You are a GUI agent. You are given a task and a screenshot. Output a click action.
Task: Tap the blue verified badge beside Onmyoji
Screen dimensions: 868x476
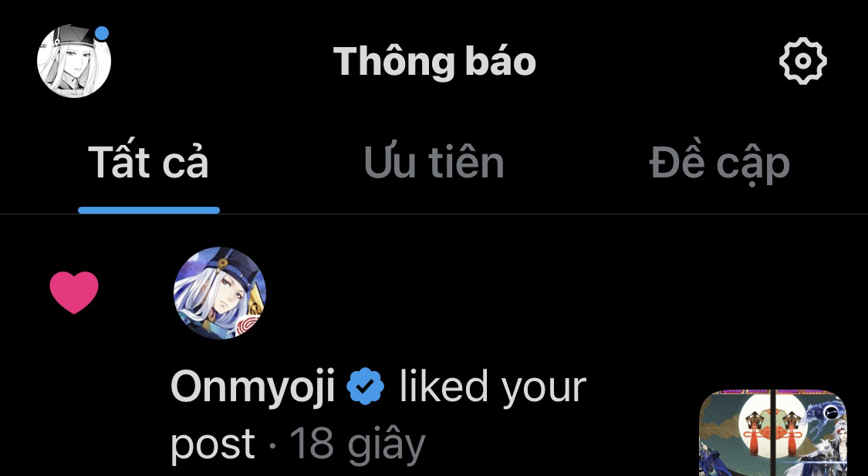(x=366, y=387)
